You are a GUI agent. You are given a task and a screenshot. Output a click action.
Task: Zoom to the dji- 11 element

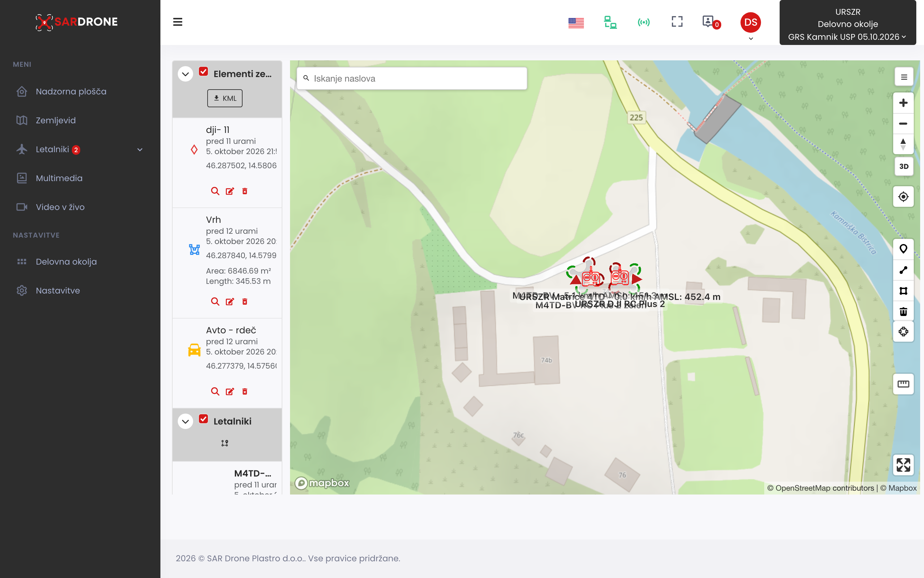[215, 191]
